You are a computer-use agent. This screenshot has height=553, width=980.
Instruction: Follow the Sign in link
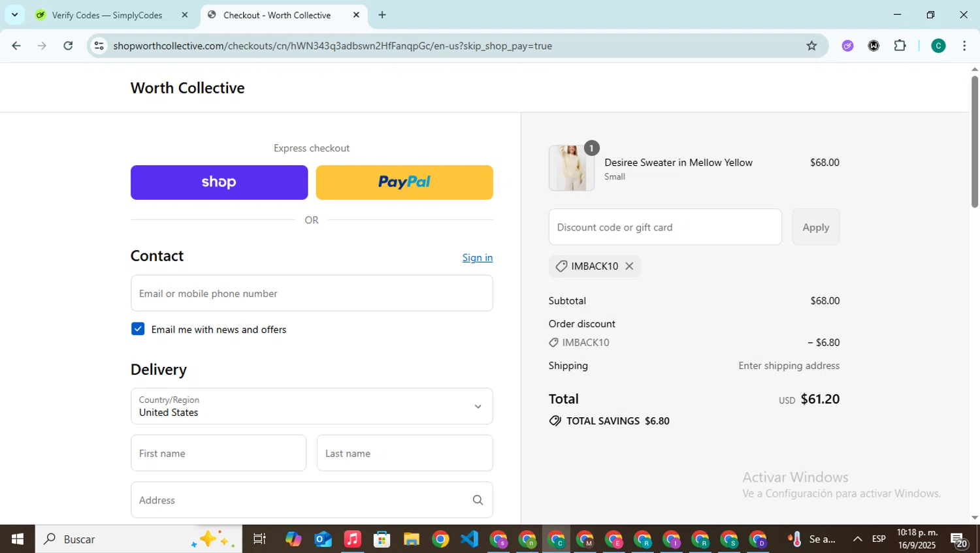click(478, 257)
